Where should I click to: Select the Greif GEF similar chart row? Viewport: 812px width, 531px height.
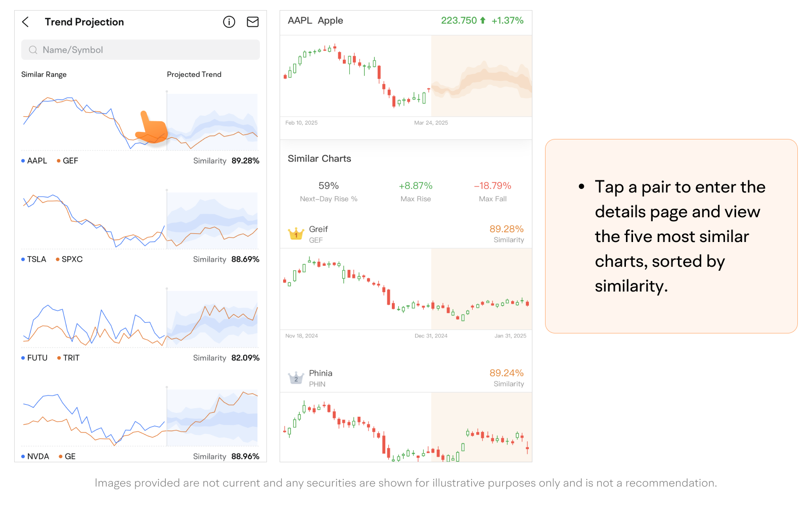tap(405, 234)
